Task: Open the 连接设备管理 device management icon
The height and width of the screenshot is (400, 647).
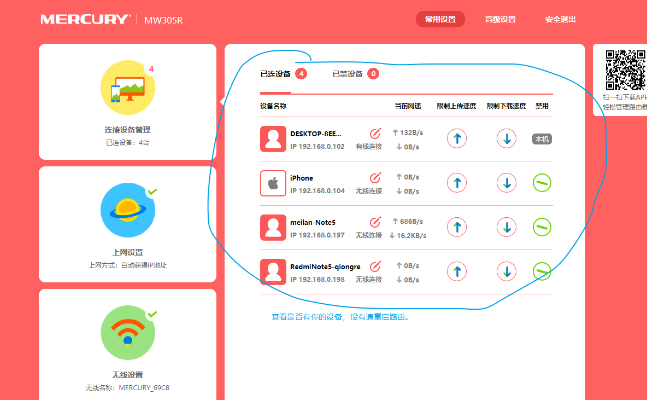Action: [128, 88]
